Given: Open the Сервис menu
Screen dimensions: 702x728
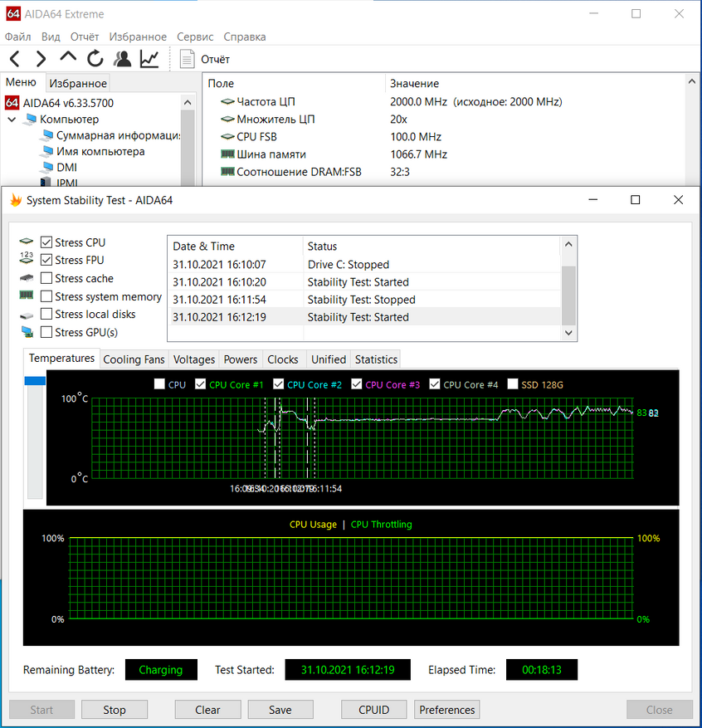Looking at the screenshot, I should [x=195, y=37].
